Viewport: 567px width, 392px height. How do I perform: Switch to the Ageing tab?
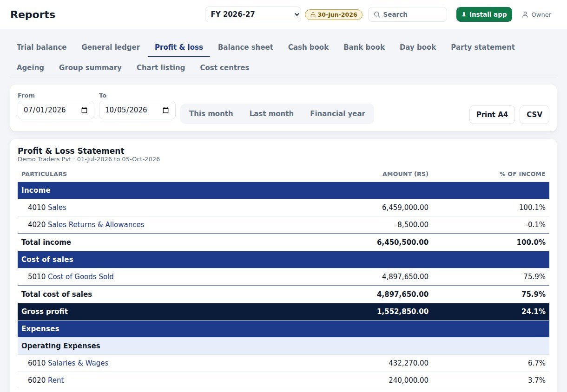30,67
